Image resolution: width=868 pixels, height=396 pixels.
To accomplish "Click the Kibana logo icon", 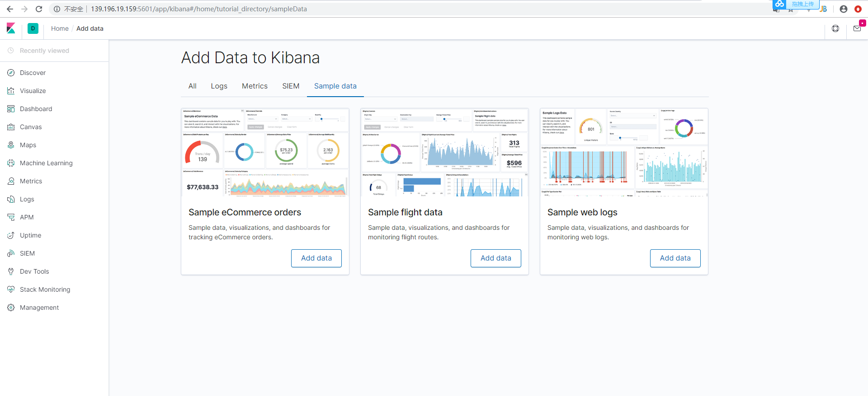I will pyautogui.click(x=11, y=28).
